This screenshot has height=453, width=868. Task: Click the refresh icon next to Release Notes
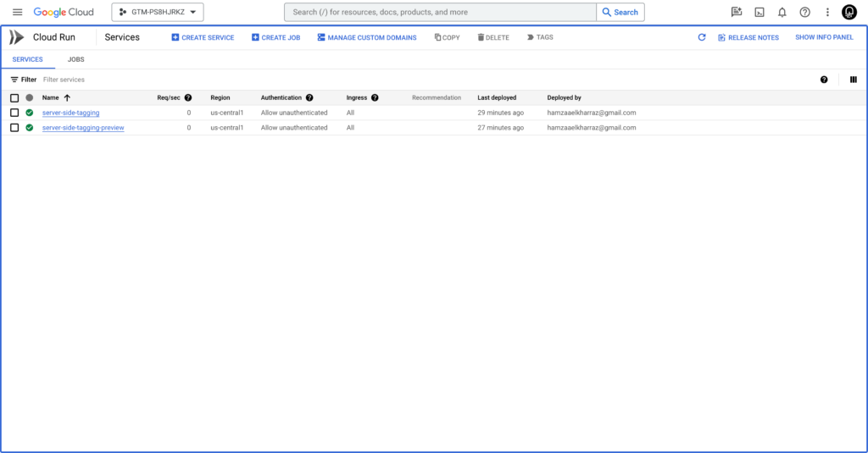pos(701,37)
